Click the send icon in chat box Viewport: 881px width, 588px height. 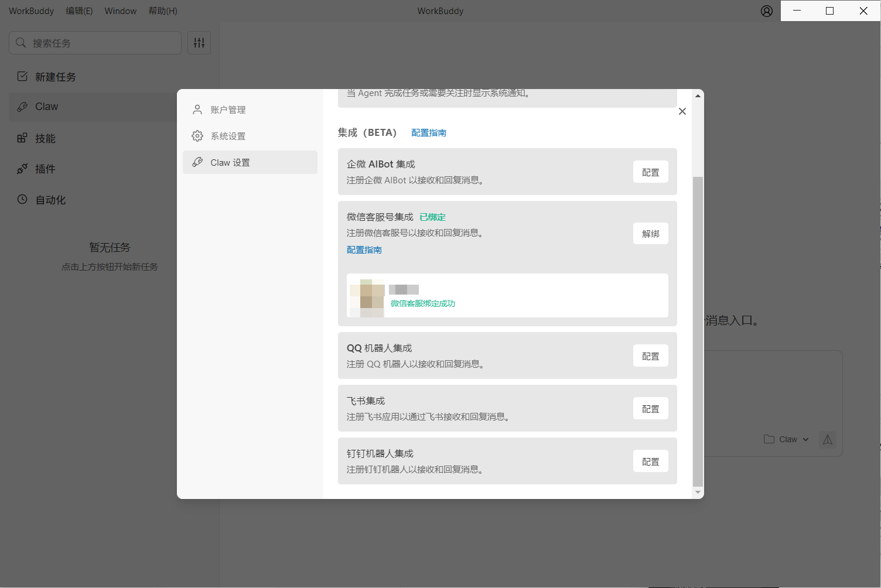(x=827, y=439)
